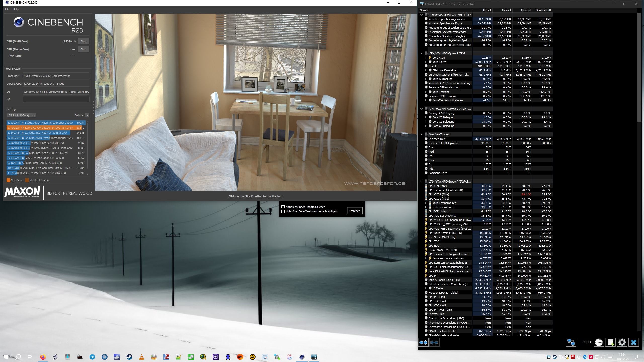Click HWiNFO expand columns arrows icon
This screenshot has width=644, height=362.
(x=423, y=342)
